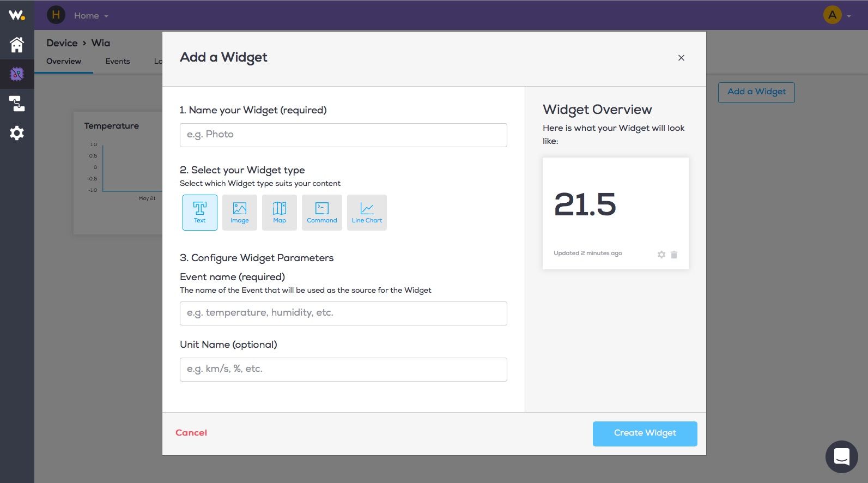The height and width of the screenshot is (483, 868).
Task: Pick the Command widget type
Action: pyautogui.click(x=321, y=212)
